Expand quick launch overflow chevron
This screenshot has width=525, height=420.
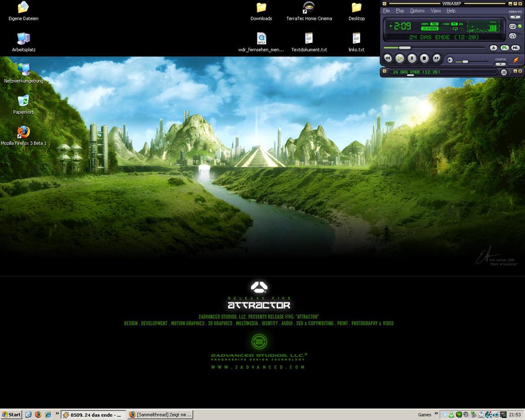pyautogui.click(x=57, y=413)
